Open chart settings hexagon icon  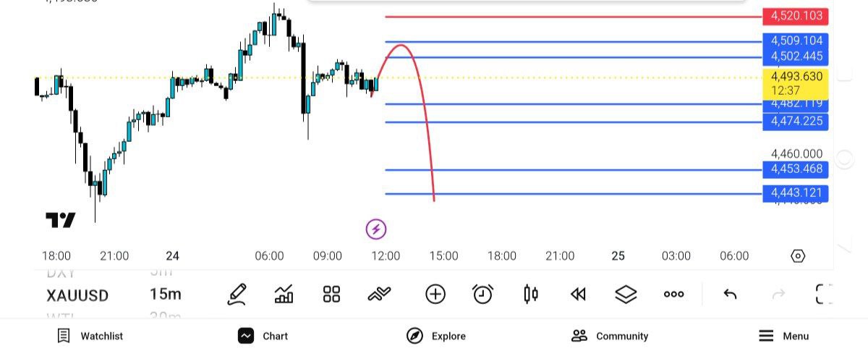pos(798,256)
